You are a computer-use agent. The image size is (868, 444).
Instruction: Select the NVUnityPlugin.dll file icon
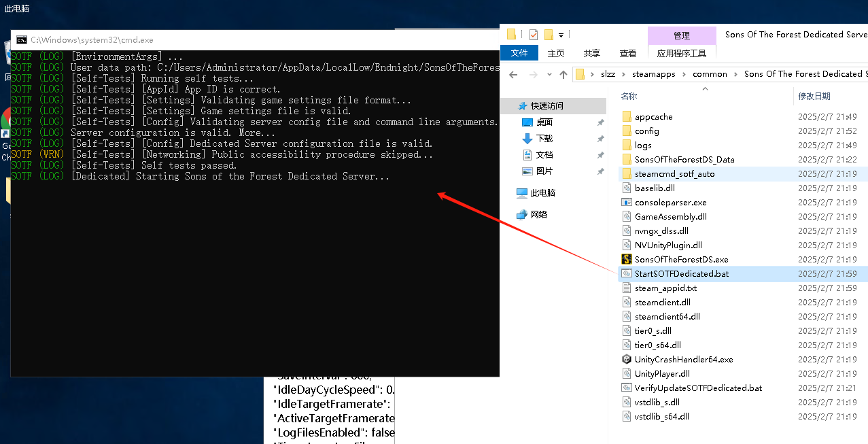tap(627, 245)
